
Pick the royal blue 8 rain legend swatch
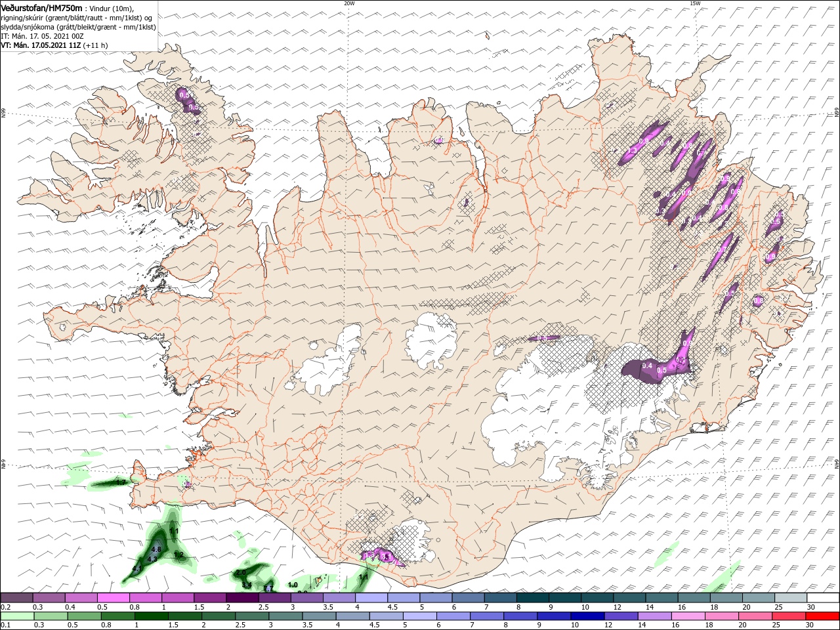tap(520, 616)
